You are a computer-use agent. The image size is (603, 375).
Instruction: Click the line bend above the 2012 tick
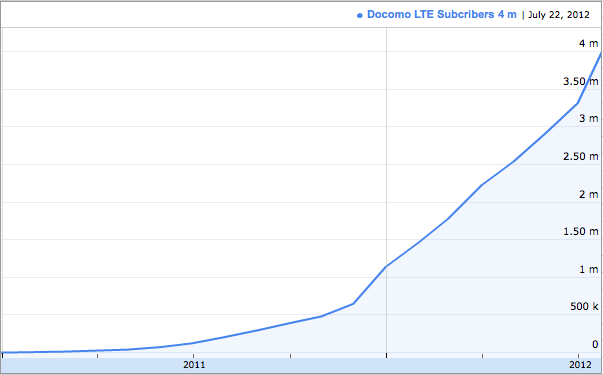point(578,103)
